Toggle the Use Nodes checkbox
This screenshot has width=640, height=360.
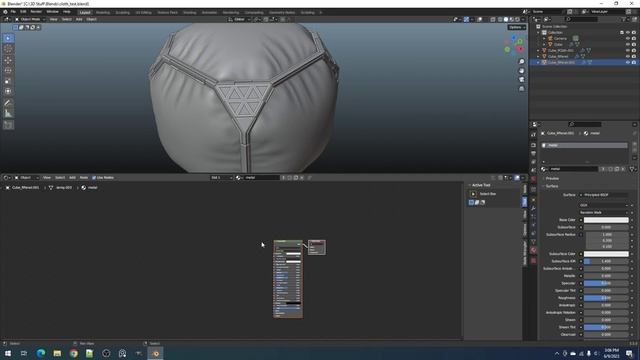pos(94,178)
